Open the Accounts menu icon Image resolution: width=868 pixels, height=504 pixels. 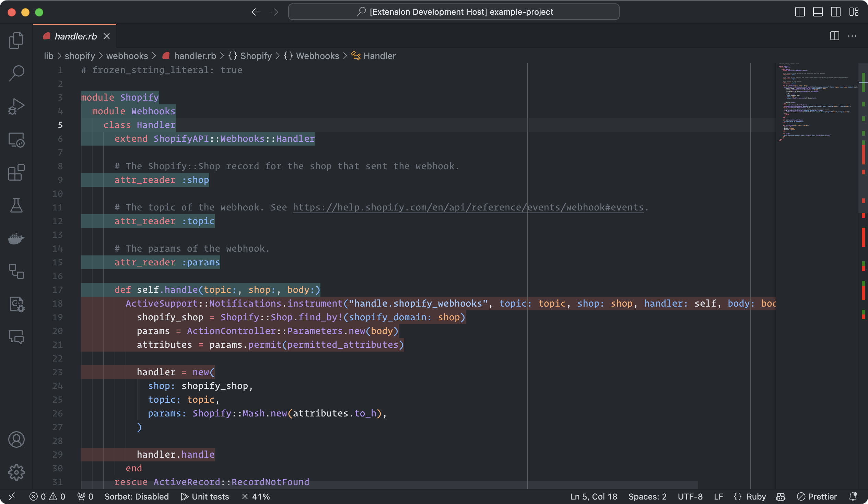point(16,439)
